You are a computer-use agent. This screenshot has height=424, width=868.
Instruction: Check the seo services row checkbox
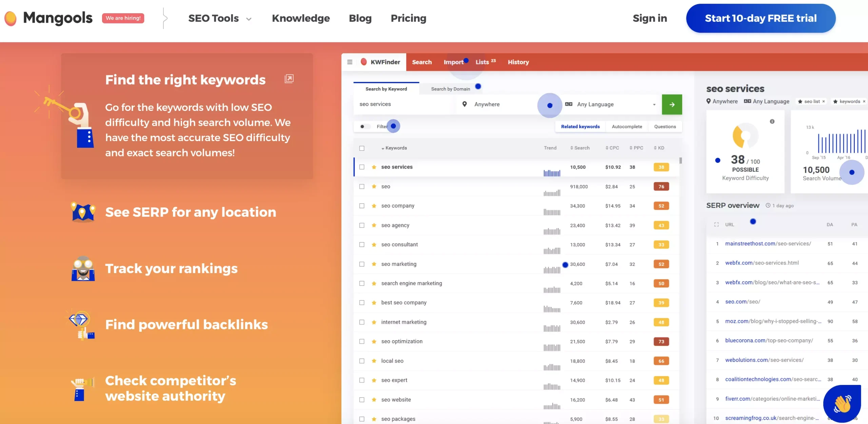[362, 167]
